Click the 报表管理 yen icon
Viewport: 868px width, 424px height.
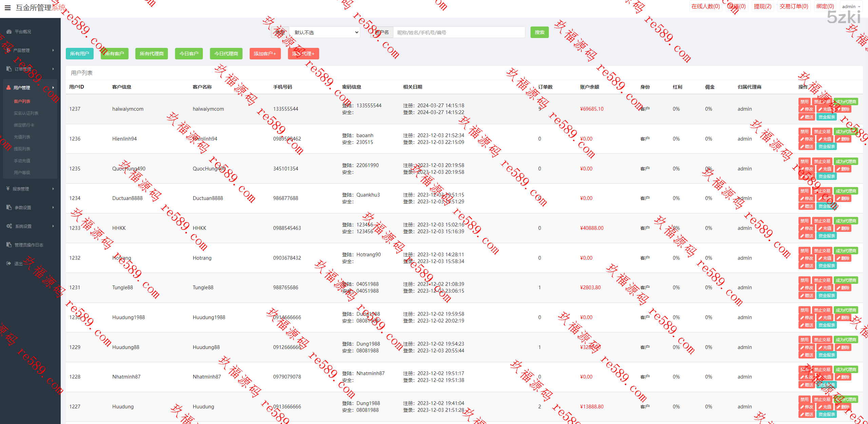(x=8, y=189)
